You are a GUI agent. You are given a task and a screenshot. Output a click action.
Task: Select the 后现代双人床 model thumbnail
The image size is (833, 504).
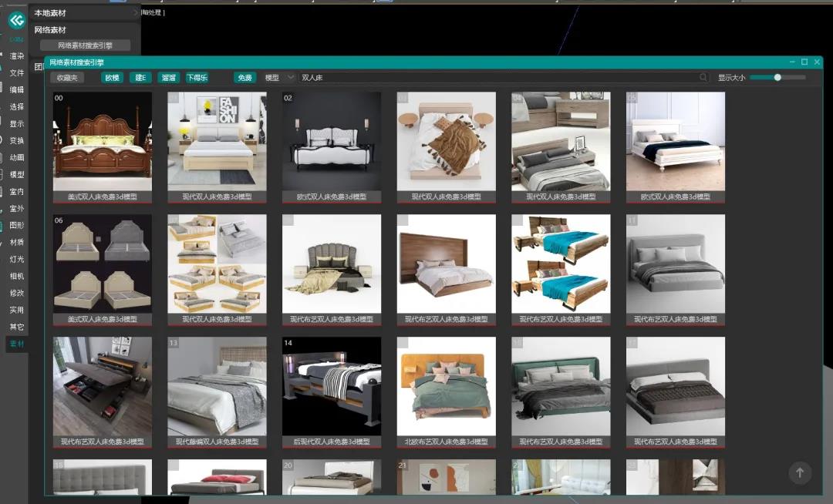point(332,386)
